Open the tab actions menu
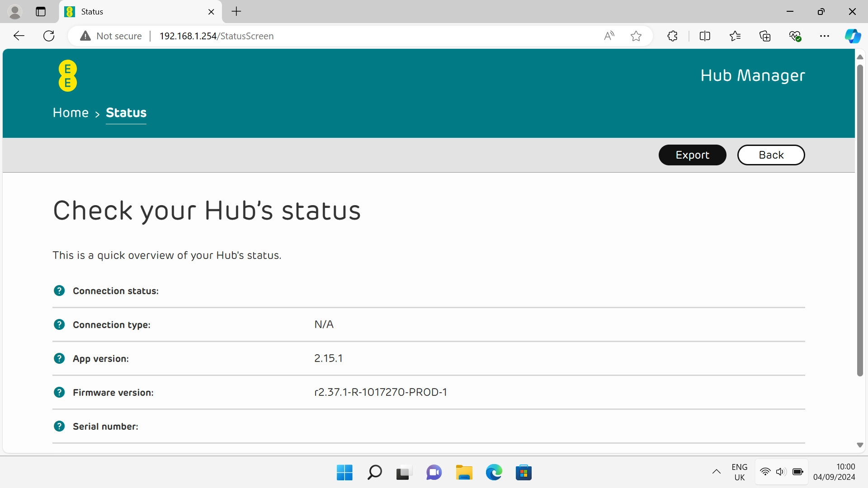 (40, 11)
